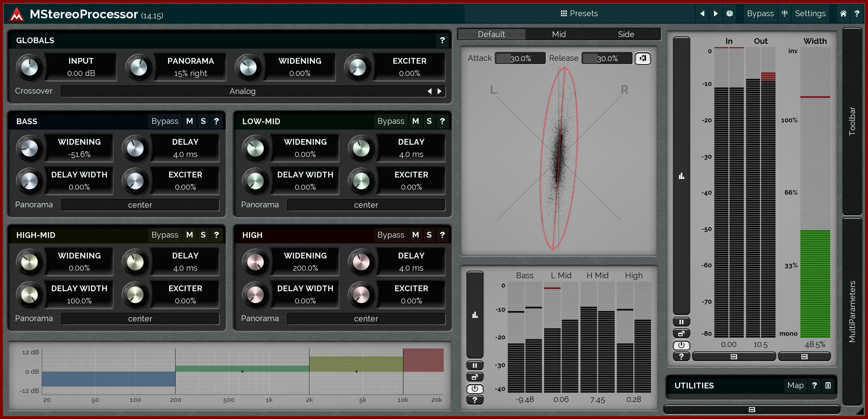This screenshot has height=419, width=868.
Task: Open the GLOBALS section help icon
Action: pos(442,40)
